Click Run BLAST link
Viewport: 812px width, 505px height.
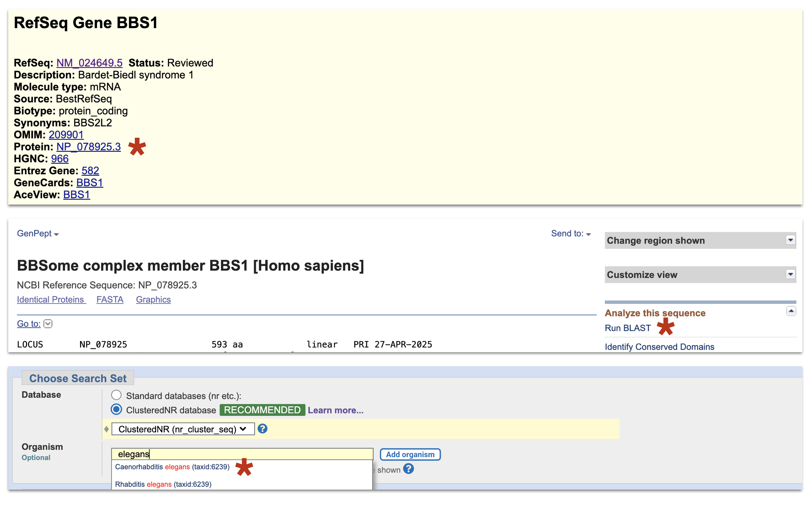(627, 328)
